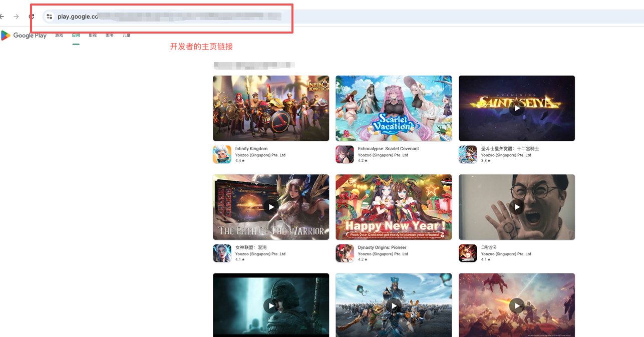Click the browser back arrow
This screenshot has width=644, height=337.
click(x=3, y=17)
